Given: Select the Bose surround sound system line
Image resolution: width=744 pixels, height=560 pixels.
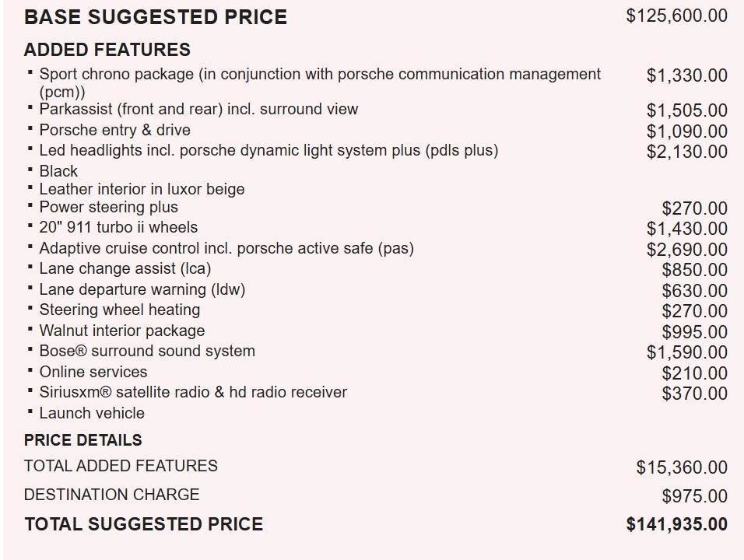Looking at the screenshot, I should [x=147, y=351].
